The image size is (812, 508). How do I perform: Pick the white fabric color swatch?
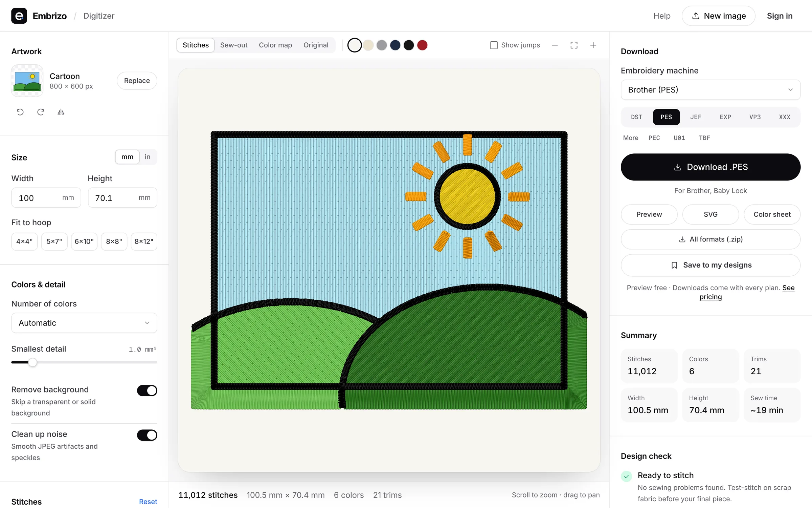(x=355, y=45)
